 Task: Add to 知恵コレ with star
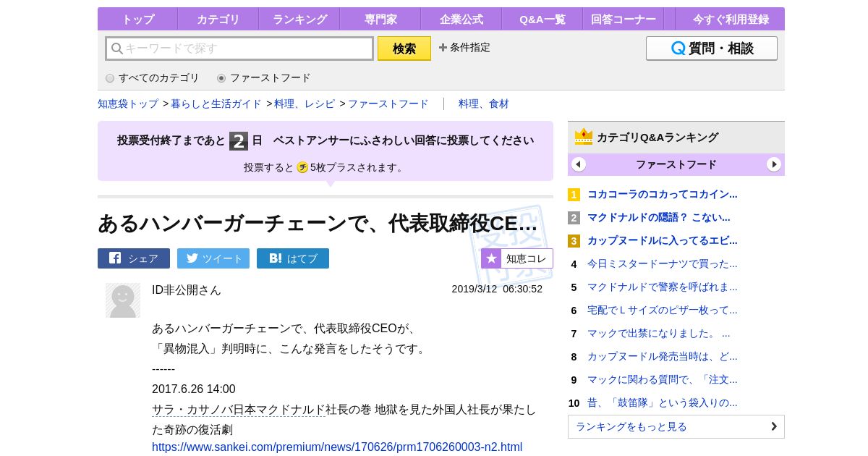517,258
